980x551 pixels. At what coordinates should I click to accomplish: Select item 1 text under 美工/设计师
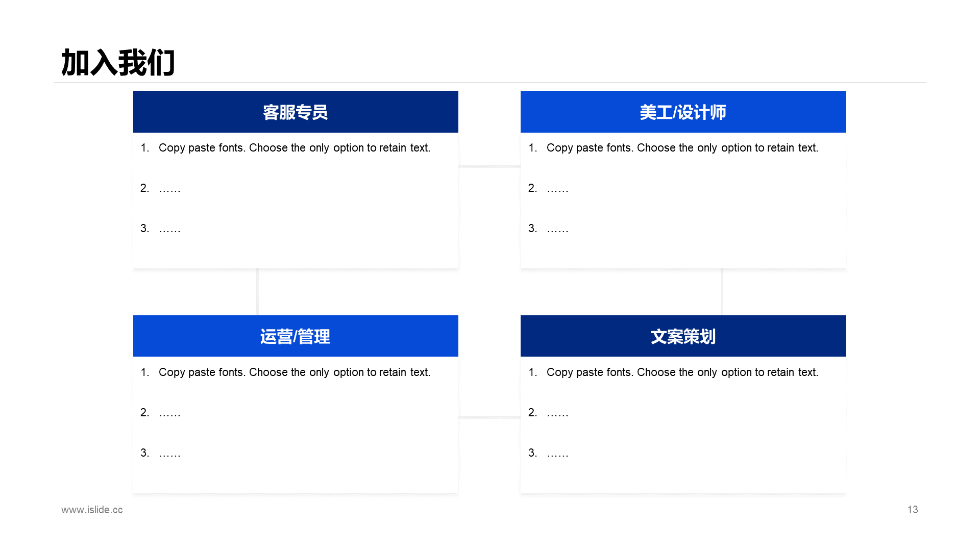682,148
